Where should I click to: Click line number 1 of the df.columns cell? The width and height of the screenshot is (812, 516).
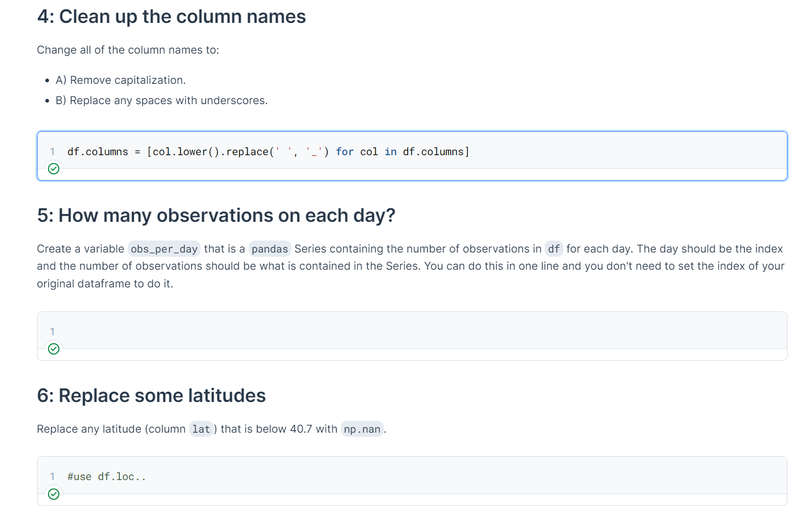[52, 152]
